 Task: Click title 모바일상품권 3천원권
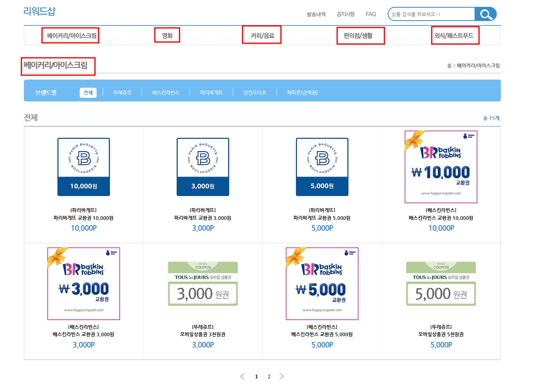(x=203, y=334)
